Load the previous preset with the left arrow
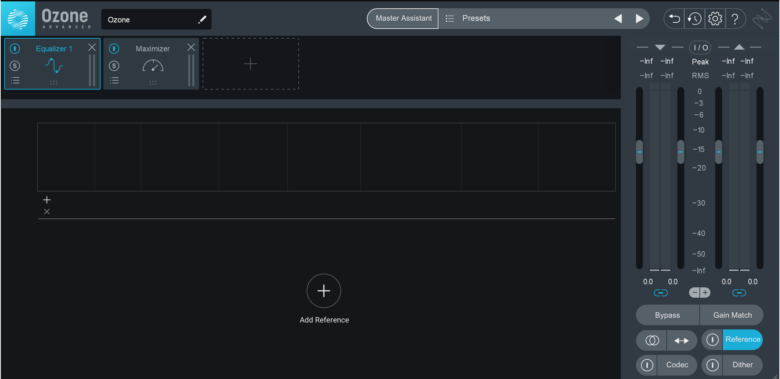This screenshot has width=780, height=379. pyautogui.click(x=618, y=18)
